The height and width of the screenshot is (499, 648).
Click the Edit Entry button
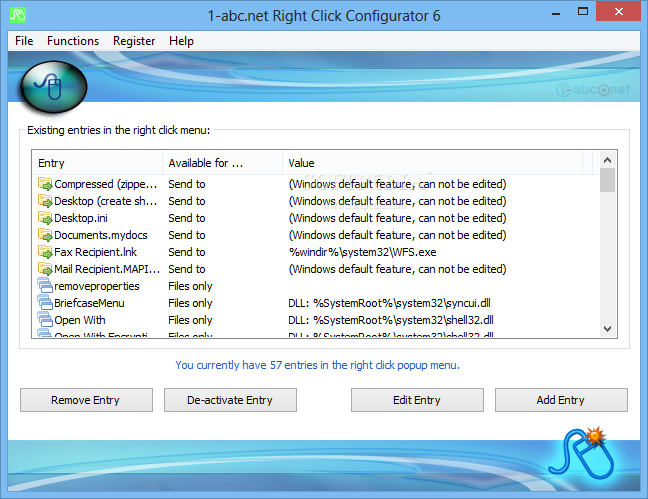click(417, 400)
